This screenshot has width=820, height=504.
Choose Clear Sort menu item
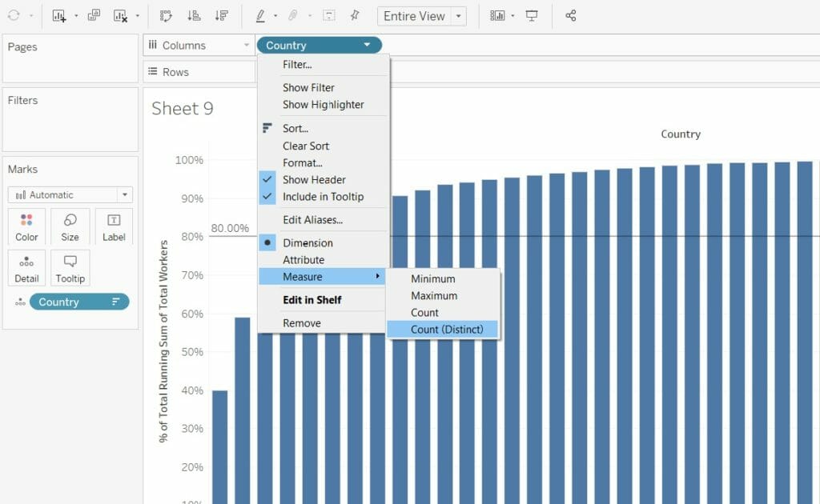pos(306,146)
